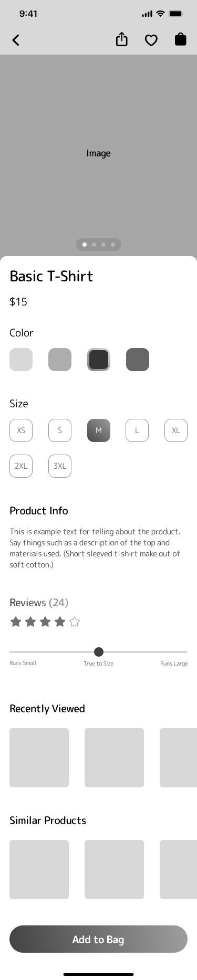Screen dimensions: 197x980
Task: Click the fifth empty rating star
Action: pyautogui.click(x=75, y=622)
